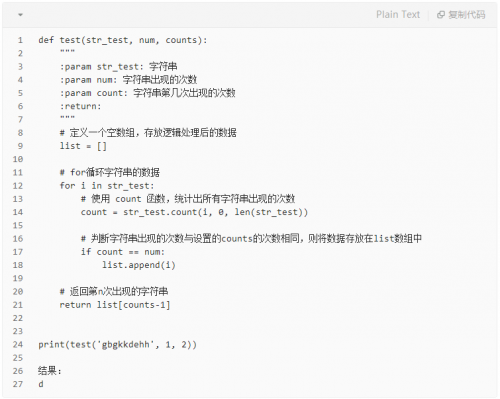Click the 复制代码 button text

point(467,15)
